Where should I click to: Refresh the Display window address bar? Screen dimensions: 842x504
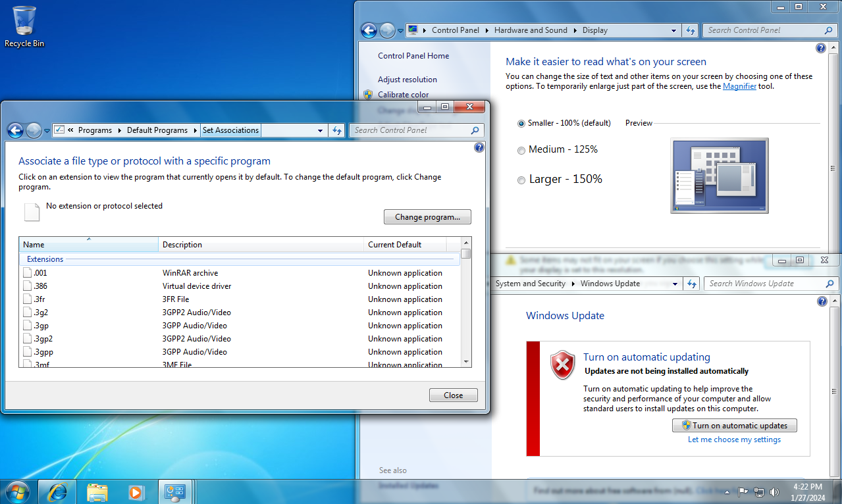(x=691, y=30)
